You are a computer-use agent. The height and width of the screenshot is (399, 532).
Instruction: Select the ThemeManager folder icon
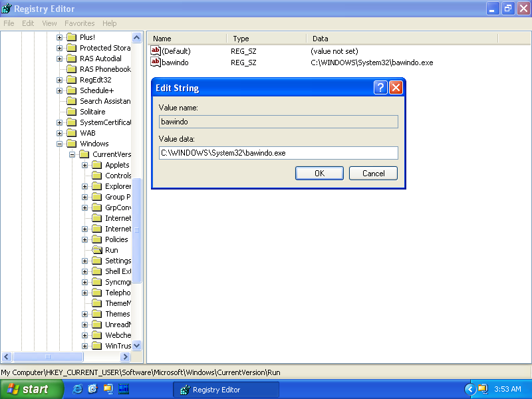pos(97,303)
